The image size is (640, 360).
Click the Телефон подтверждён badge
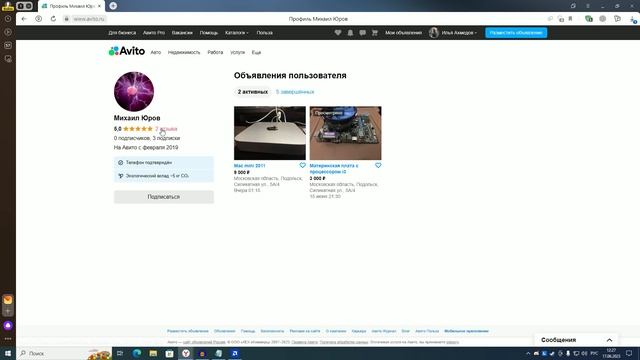pos(164,162)
